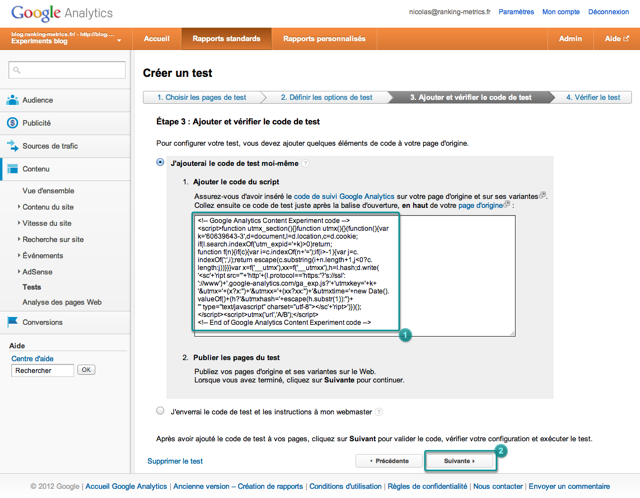Open Accueil Google Analytics footer link
This screenshot has width=640, height=498.
coord(126,486)
